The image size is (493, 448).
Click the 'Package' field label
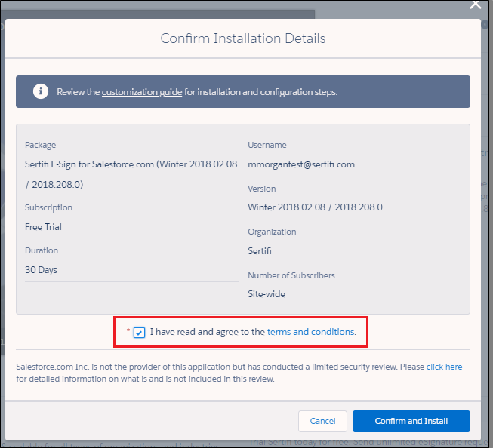(x=40, y=145)
